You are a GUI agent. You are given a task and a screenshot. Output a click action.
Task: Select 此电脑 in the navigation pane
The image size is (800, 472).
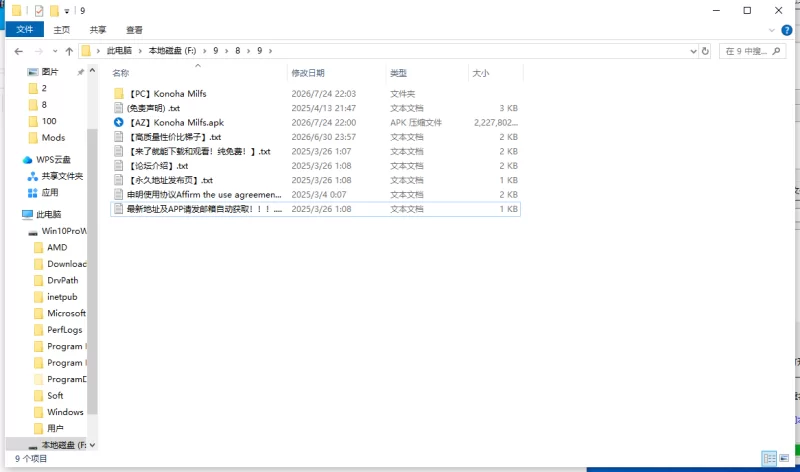[x=48, y=214]
